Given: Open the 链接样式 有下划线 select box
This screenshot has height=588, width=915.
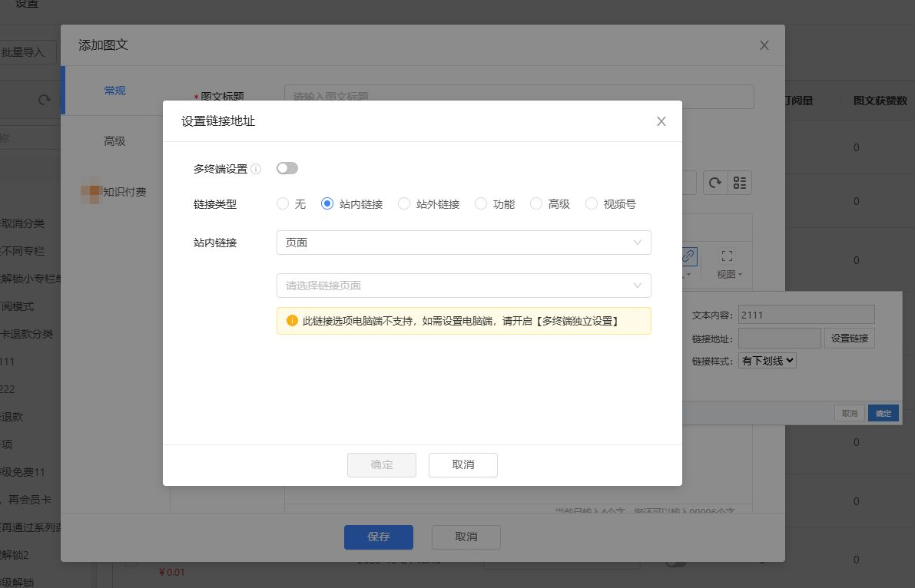Looking at the screenshot, I should point(767,361).
